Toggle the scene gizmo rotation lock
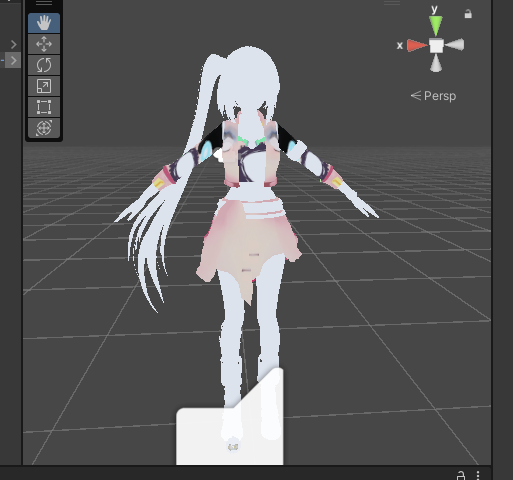This screenshot has height=480, width=513. click(x=468, y=14)
